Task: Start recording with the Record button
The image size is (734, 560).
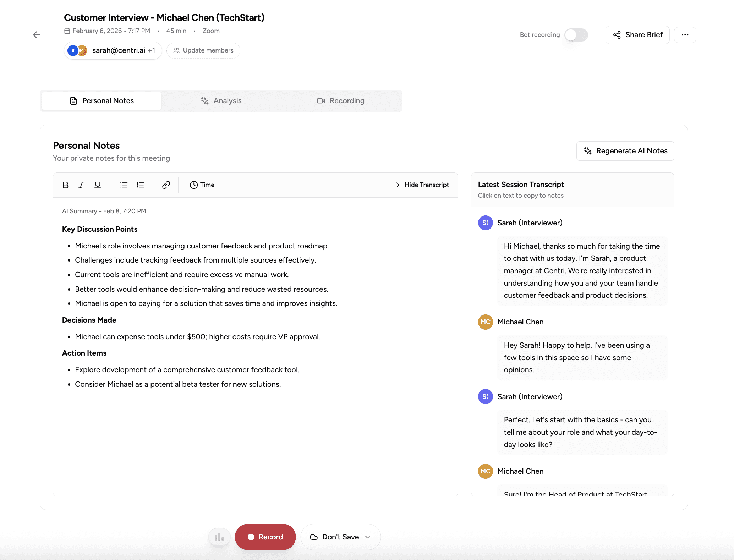Action: (265, 537)
